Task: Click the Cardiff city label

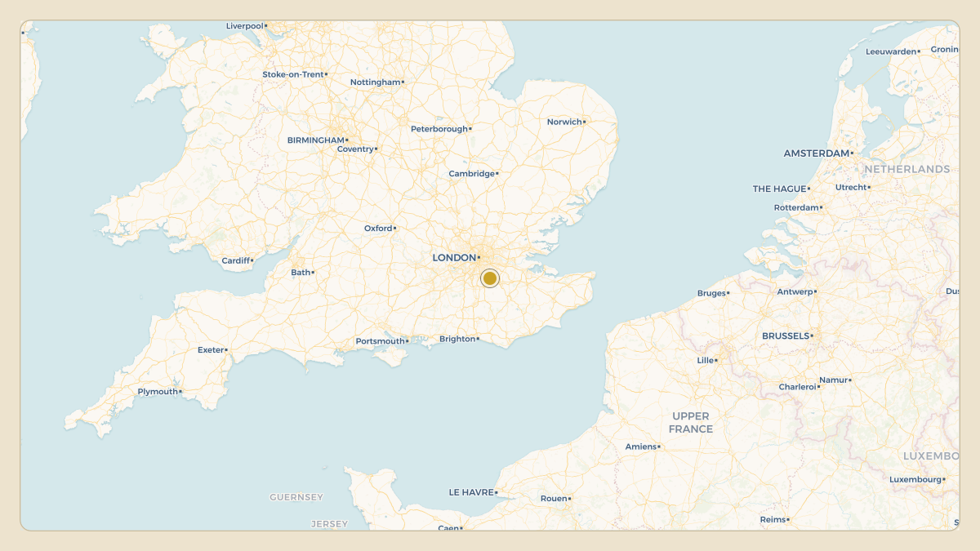Action: click(235, 261)
